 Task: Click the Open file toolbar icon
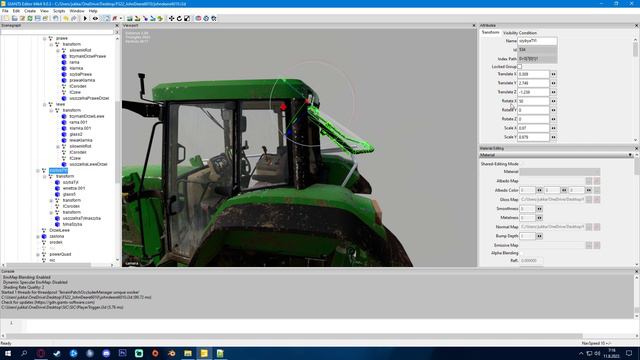(x=14, y=18)
